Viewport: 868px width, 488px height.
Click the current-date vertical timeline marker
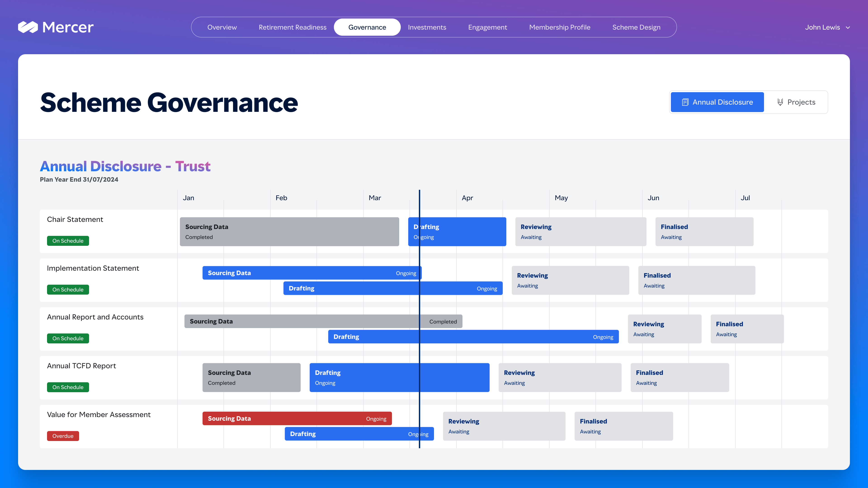(420, 319)
